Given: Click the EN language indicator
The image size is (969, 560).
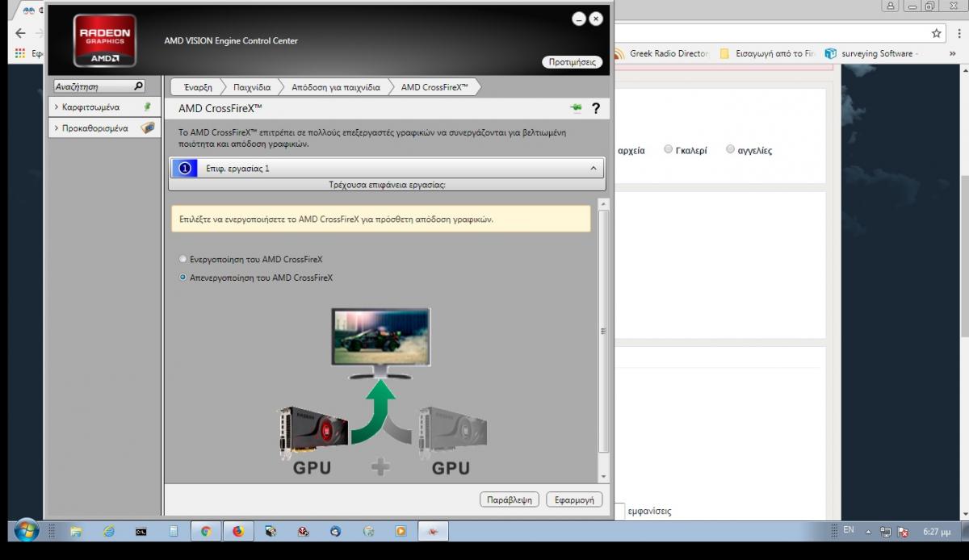Looking at the screenshot, I should [x=849, y=530].
